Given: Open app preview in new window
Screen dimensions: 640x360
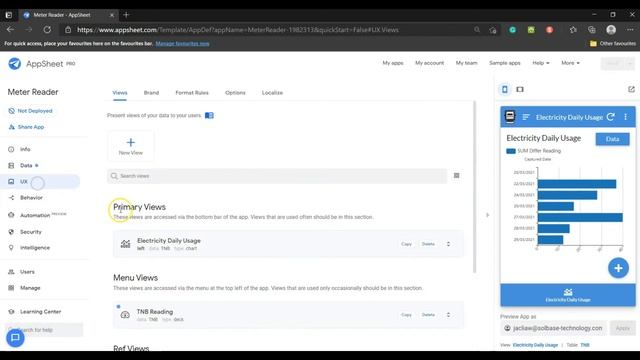Looking at the screenshot, I should click(x=631, y=89).
